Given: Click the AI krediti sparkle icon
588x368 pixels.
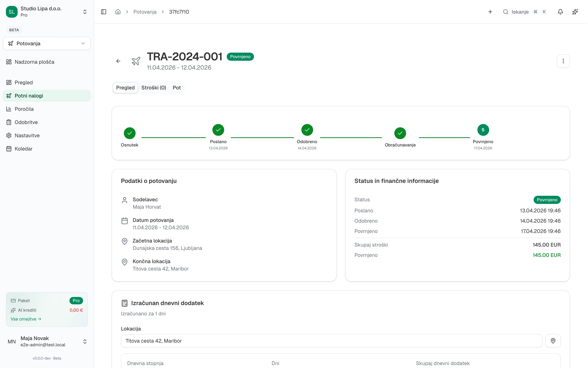Looking at the screenshot, I should tap(13, 310).
